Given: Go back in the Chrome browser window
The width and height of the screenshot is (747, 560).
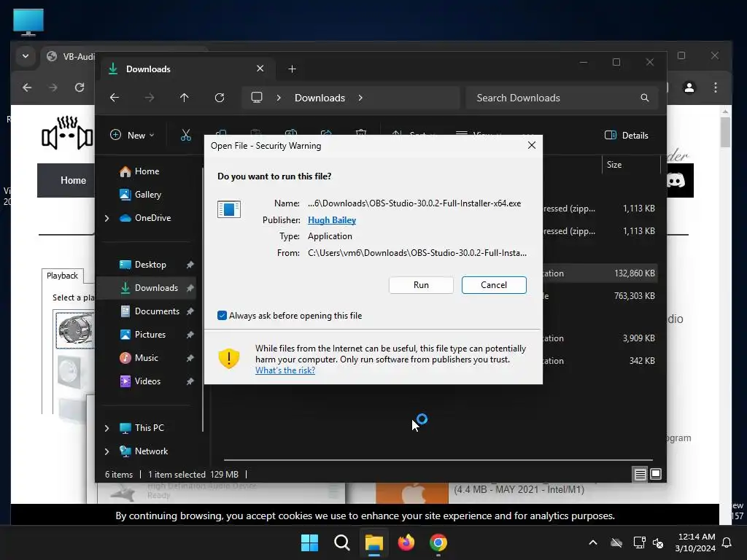Looking at the screenshot, I should pos(27,87).
